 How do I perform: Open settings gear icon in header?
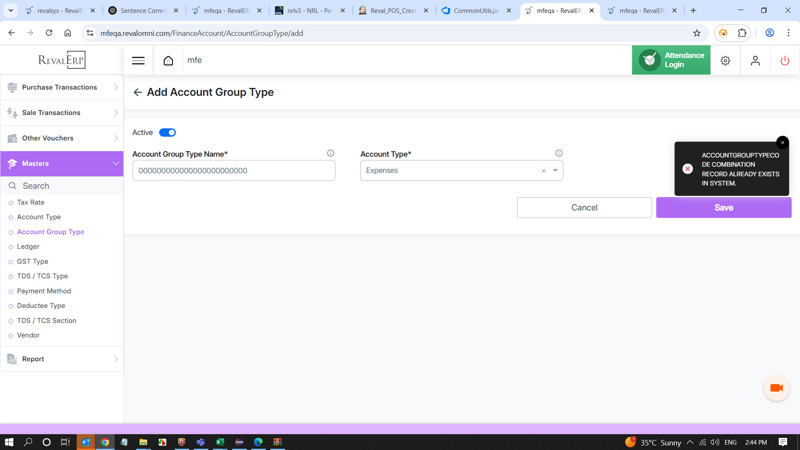[x=725, y=60]
